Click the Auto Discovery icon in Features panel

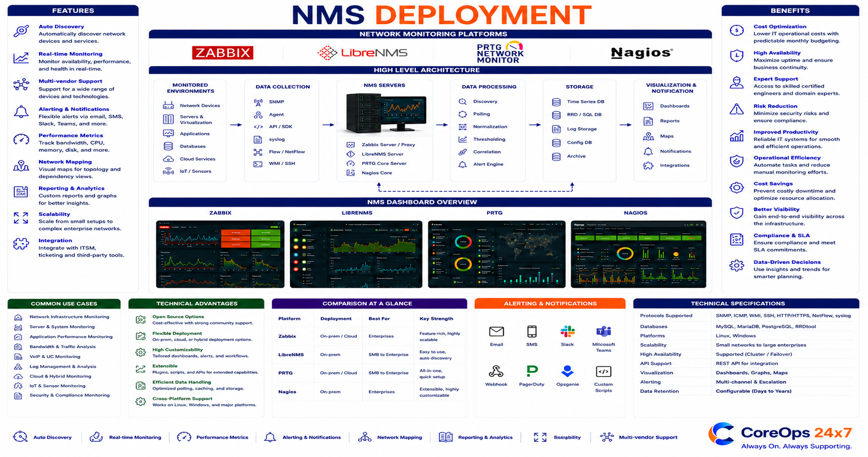tap(21, 31)
